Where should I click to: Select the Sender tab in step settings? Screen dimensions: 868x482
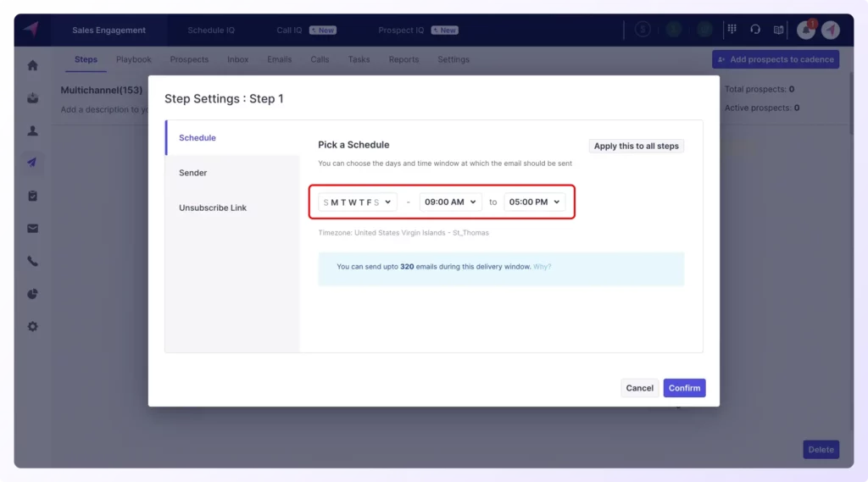tap(193, 173)
